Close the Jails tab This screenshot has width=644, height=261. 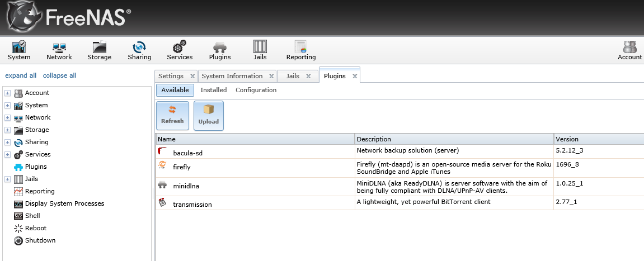(x=308, y=77)
